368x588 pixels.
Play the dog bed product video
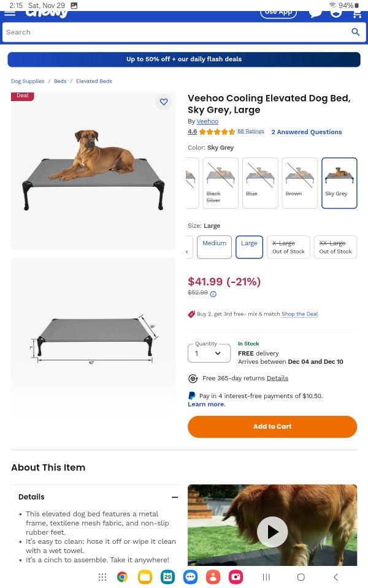pos(272,532)
